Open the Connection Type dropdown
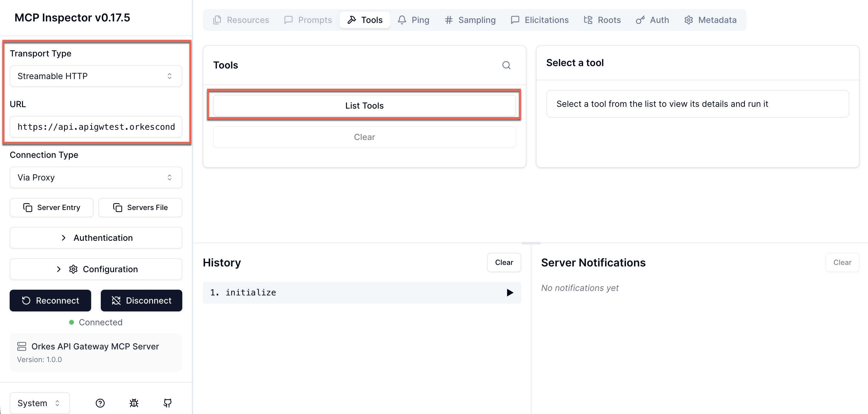 point(96,177)
